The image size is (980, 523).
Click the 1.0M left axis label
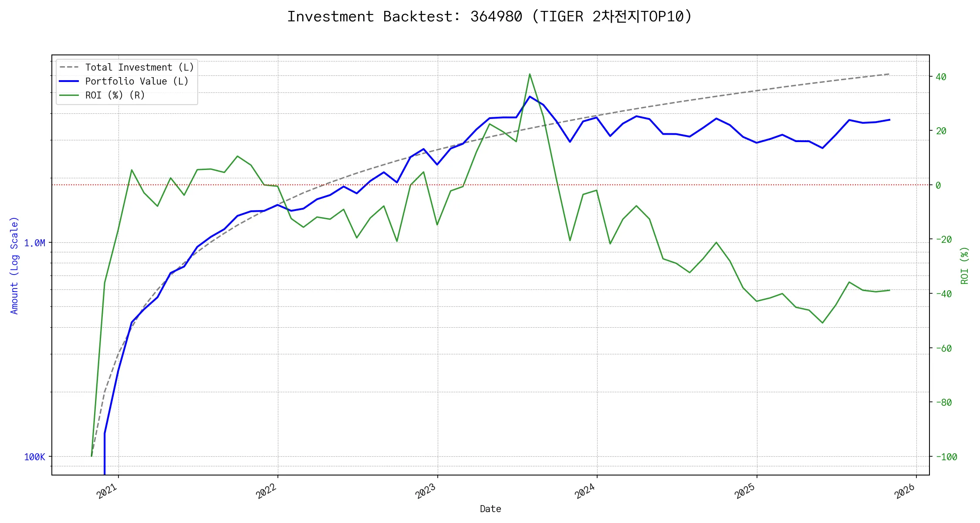[x=34, y=243]
